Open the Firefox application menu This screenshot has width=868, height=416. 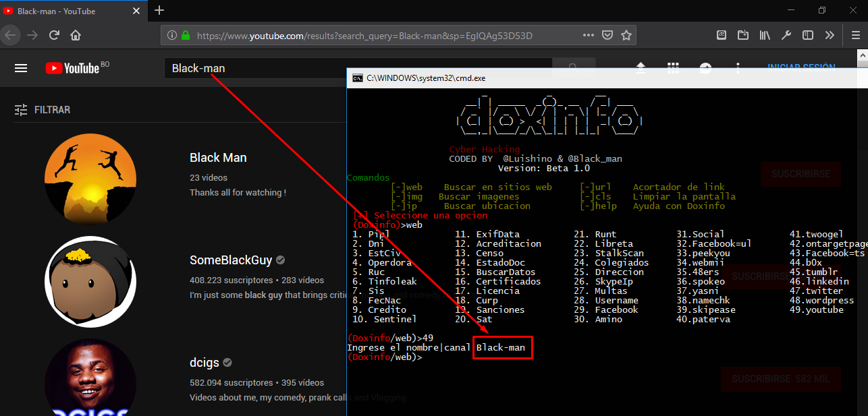click(855, 34)
